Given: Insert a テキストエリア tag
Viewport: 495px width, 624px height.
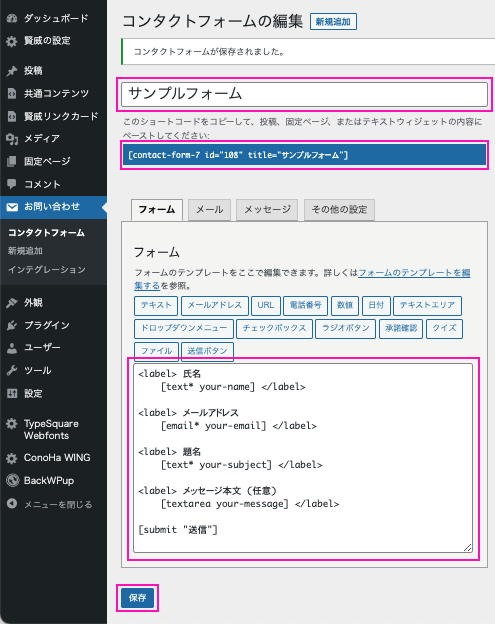Looking at the screenshot, I should click(x=427, y=305).
